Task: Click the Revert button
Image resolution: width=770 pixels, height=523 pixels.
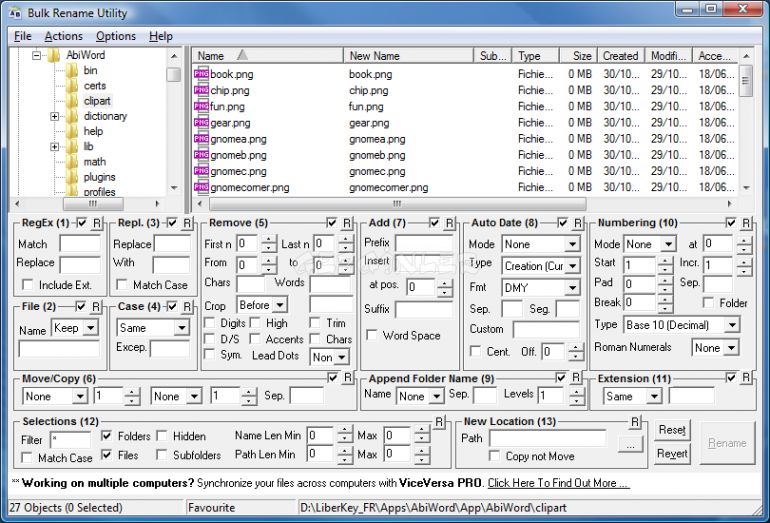Action: tap(672, 453)
